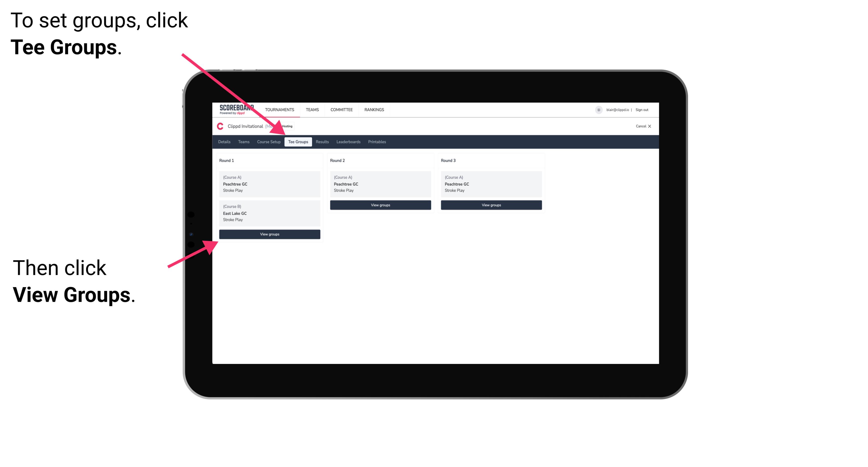Screen dimensions: 868x467
Task: Expand Course A Peachtree GC Round 1
Action: coord(269,183)
